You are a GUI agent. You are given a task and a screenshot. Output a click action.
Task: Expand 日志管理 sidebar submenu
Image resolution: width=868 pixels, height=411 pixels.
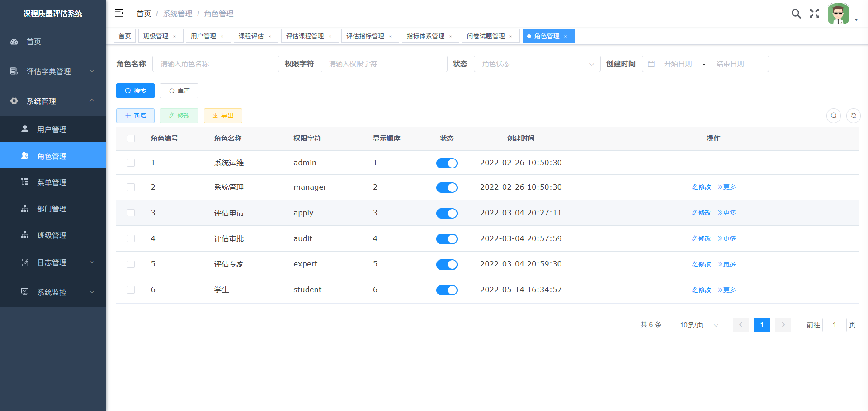coord(92,262)
